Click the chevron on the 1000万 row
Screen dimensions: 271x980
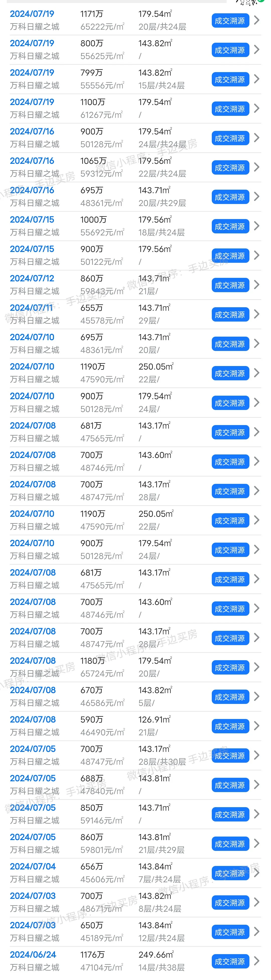tap(256, 226)
